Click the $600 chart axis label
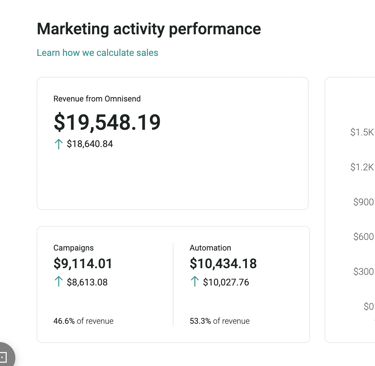This screenshot has height=366, width=375. pos(363,237)
